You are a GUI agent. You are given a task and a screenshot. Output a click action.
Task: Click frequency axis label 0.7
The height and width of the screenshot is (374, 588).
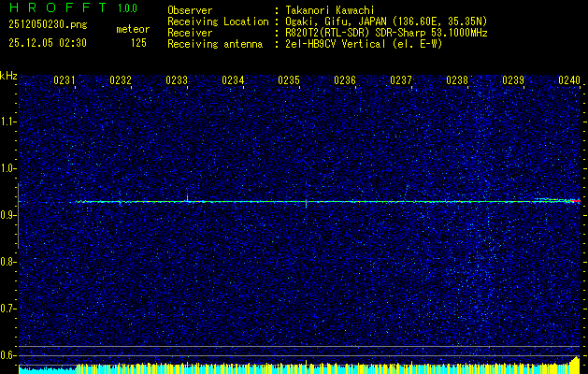pos(8,309)
